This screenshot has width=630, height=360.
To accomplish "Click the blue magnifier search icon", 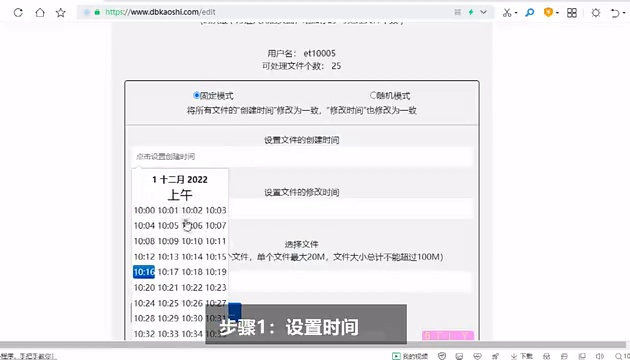I will tap(530, 12).
